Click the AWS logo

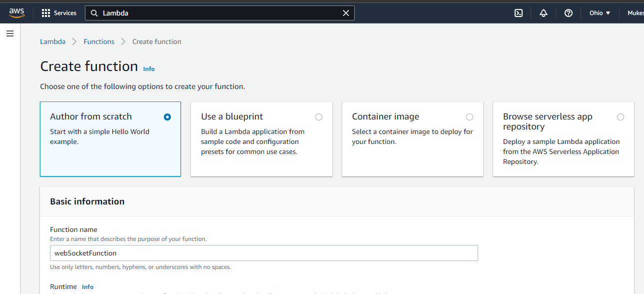click(16, 12)
